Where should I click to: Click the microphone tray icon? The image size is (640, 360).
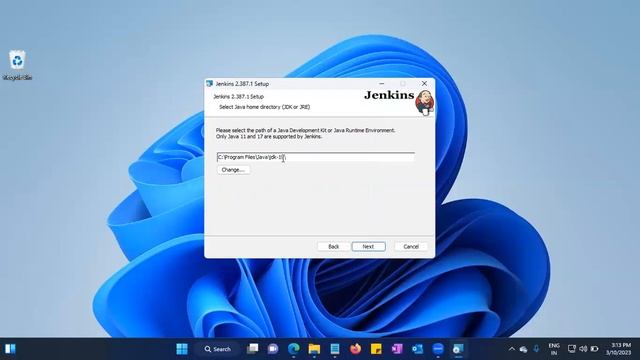click(x=536, y=349)
